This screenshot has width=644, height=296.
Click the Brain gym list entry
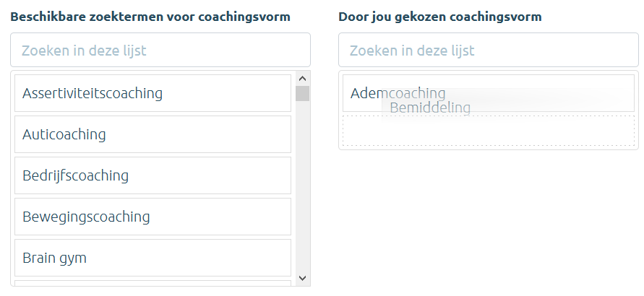[x=153, y=258]
